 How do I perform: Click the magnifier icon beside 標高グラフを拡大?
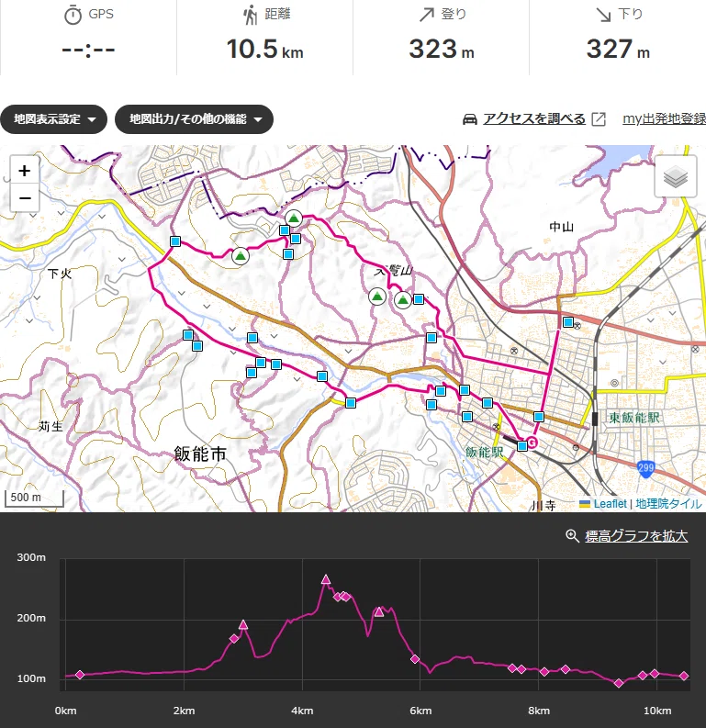click(x=572, y=536)
